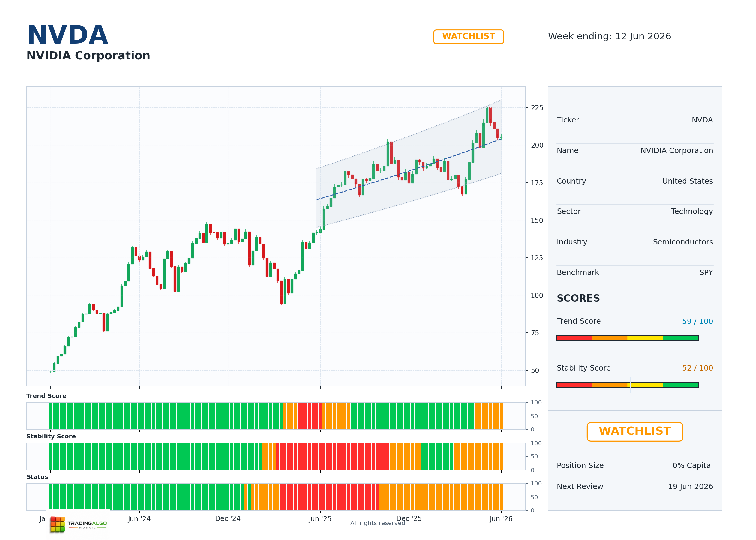Click the Ticker row value NVDA
The width and height of the screenshot is (756, 540).
tap(702, 120)
